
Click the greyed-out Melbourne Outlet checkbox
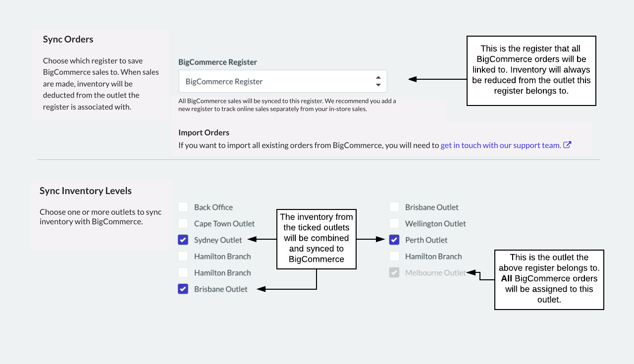pos(394,272)
